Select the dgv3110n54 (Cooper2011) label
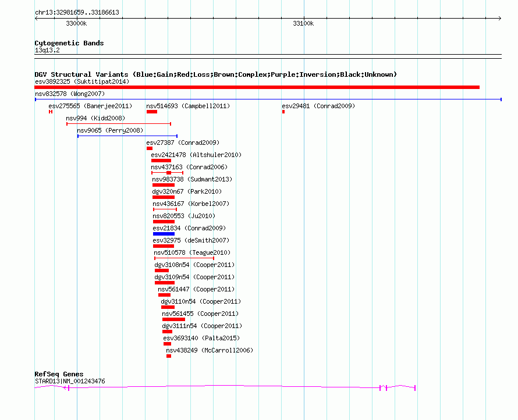 point(201,301)
